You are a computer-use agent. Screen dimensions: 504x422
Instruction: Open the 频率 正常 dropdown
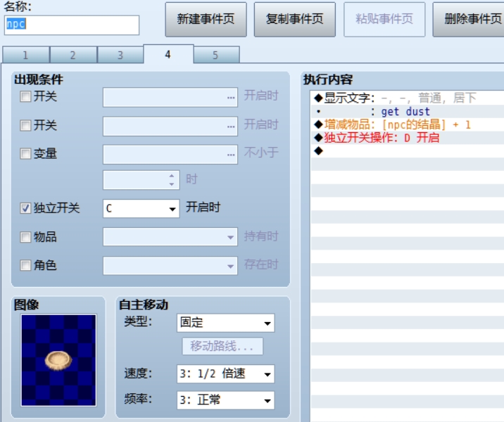click(x=226, y=400)
